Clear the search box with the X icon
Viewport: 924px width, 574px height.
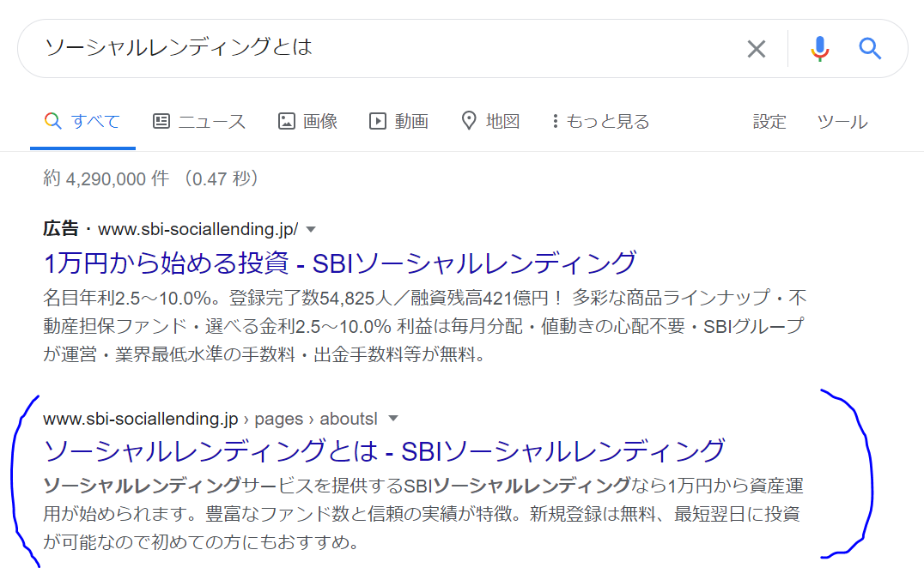(x=756, y=48)
